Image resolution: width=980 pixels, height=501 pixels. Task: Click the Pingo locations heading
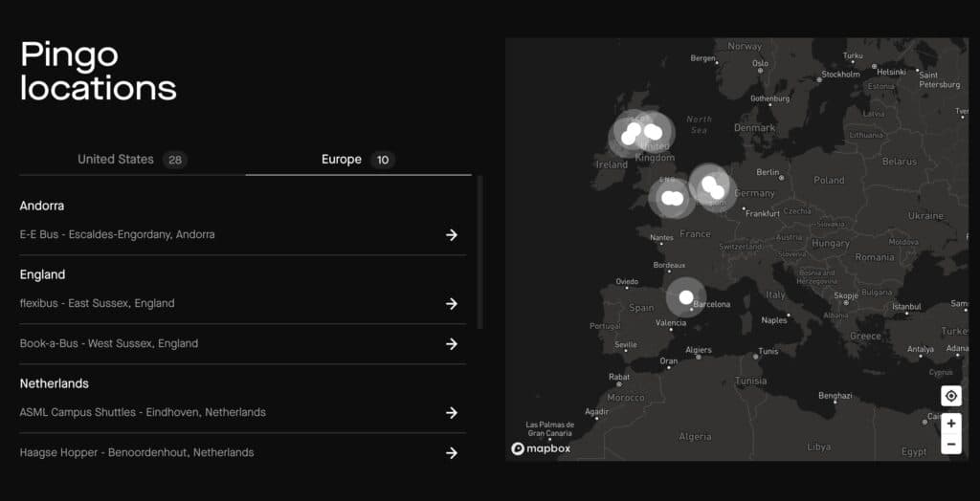[99, 71]
